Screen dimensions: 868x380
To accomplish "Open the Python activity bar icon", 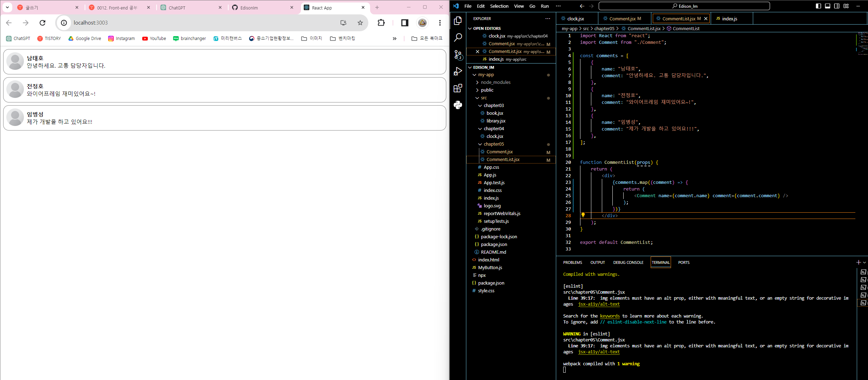I will (458, 105).
